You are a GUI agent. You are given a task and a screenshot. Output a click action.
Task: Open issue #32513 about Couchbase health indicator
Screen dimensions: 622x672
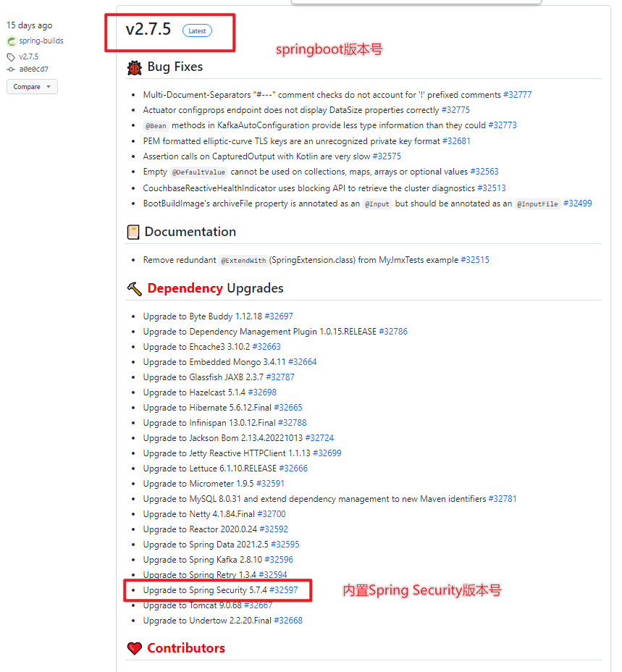coord(492,188)
